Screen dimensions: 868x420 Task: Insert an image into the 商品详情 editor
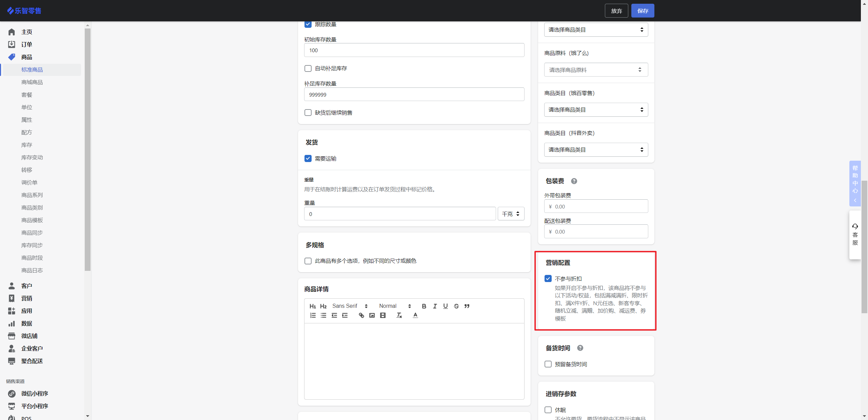pyautogui.click(x=372, y=316)
